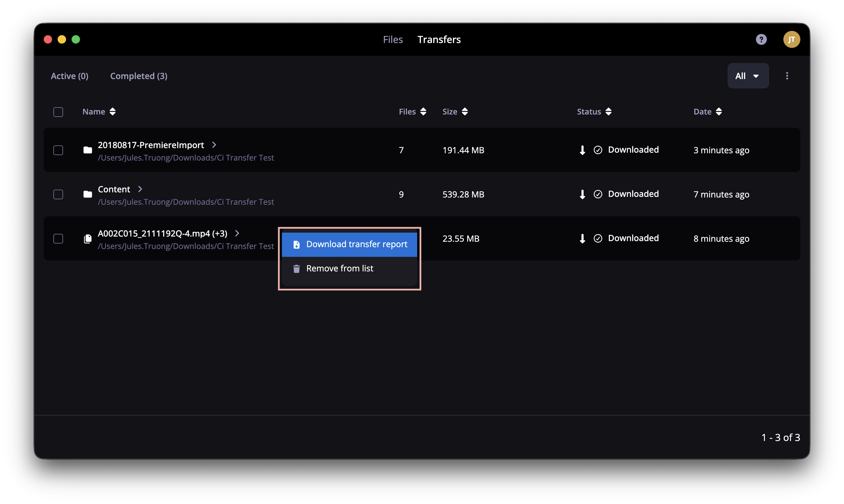The width and height of the screenshot is (844, 504).
Task: Expand the A002C015_2111192Q-4.mp4 chevron
Action: (237, 233)
